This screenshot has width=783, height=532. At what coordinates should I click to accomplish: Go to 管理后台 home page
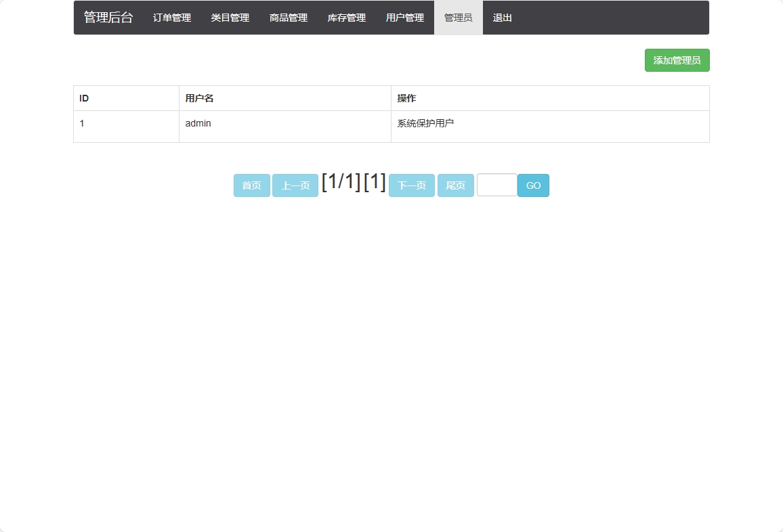pos(108,18)
